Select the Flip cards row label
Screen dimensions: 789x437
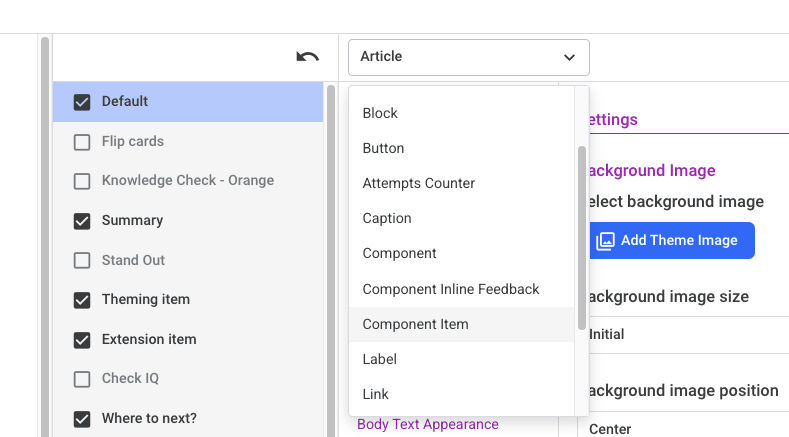(x=133, y=141)
